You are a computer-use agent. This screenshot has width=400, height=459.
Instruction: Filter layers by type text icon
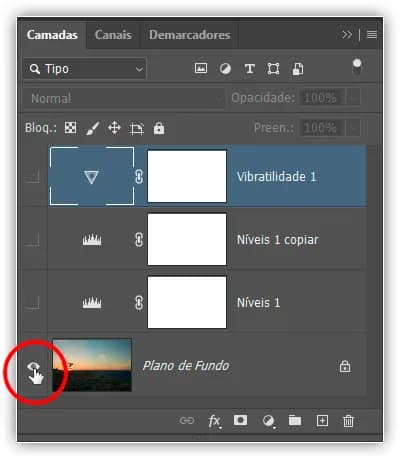point(249,69)
